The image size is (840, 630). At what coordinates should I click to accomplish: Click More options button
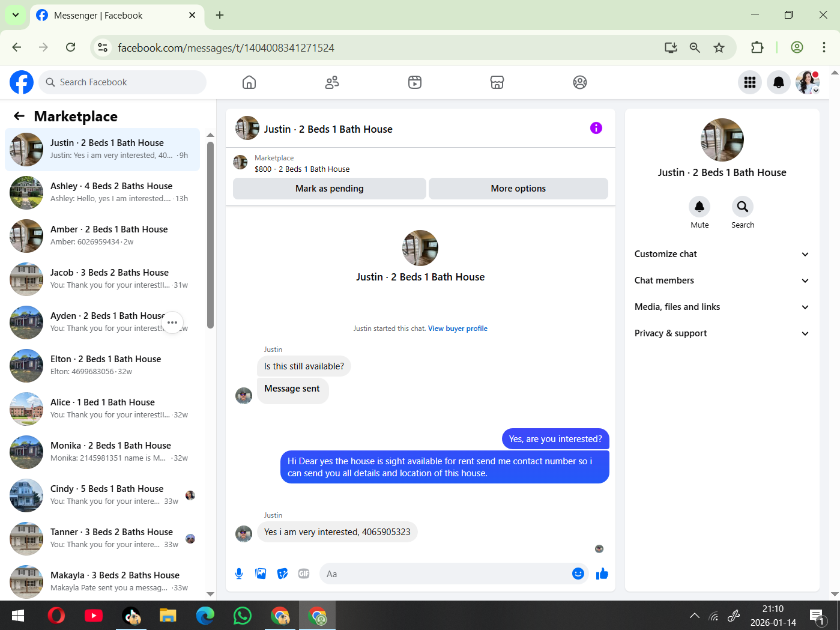[x=518, y=189]
